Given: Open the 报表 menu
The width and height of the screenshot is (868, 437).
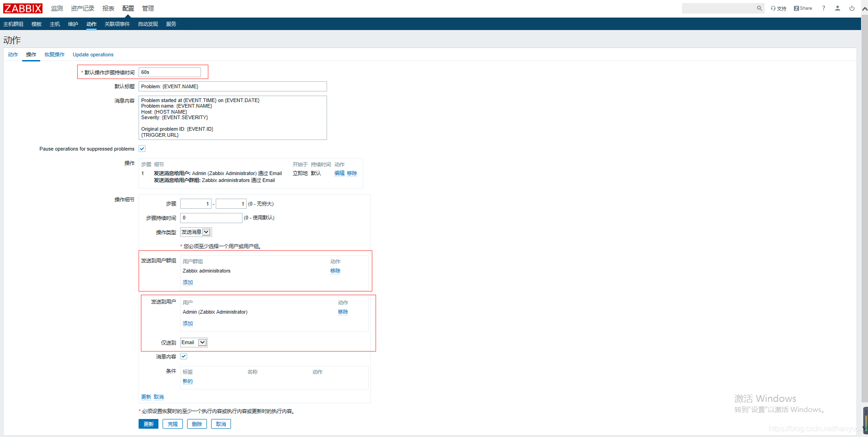Looking at the screenshot, I should [108, 8].
